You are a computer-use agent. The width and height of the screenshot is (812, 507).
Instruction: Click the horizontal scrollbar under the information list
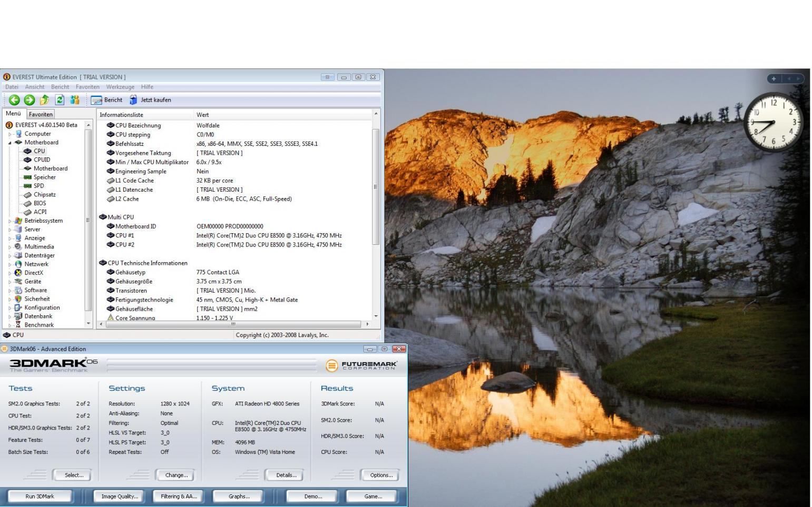click(234, 324)
